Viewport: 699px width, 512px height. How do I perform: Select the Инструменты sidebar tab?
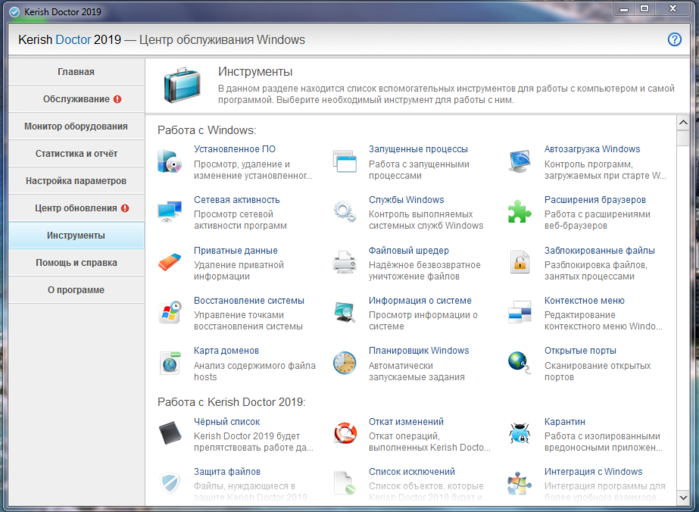[76, 235]
